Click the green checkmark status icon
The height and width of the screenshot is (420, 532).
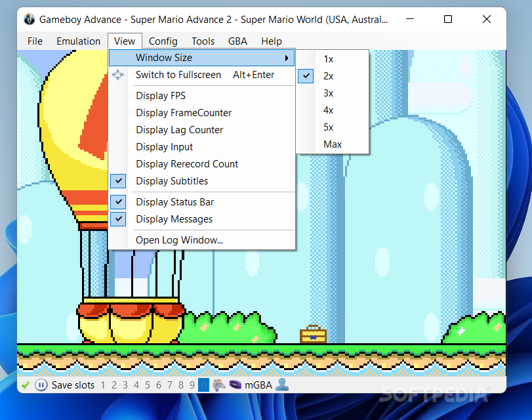click(x=25, y=385)
